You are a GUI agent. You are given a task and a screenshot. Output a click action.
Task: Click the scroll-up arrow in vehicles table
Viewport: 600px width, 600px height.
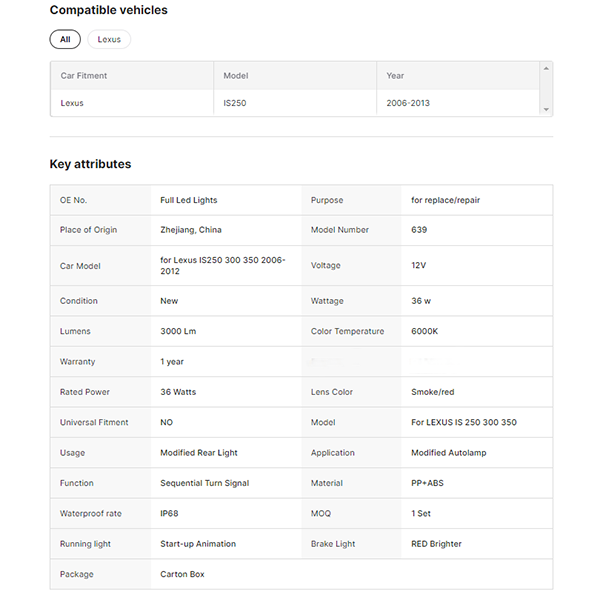click(x=546, y=68)
